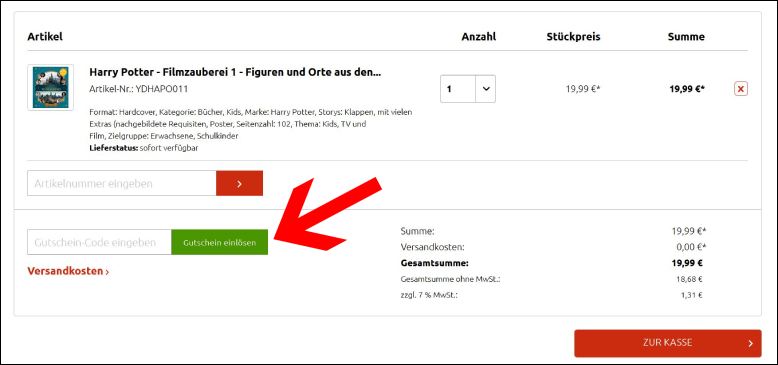The image size is (778, 365).
Task: Click the 18,68 € value without MwSt.
Action: 689,279
